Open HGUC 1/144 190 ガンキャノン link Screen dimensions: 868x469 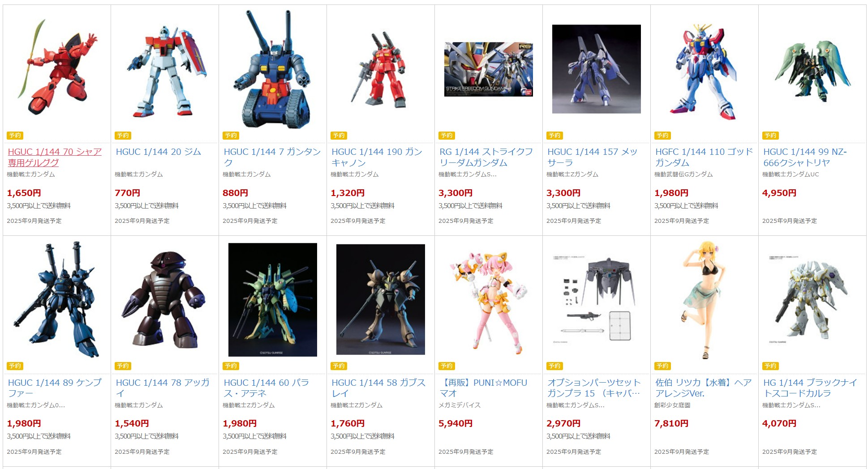point(377,157)
